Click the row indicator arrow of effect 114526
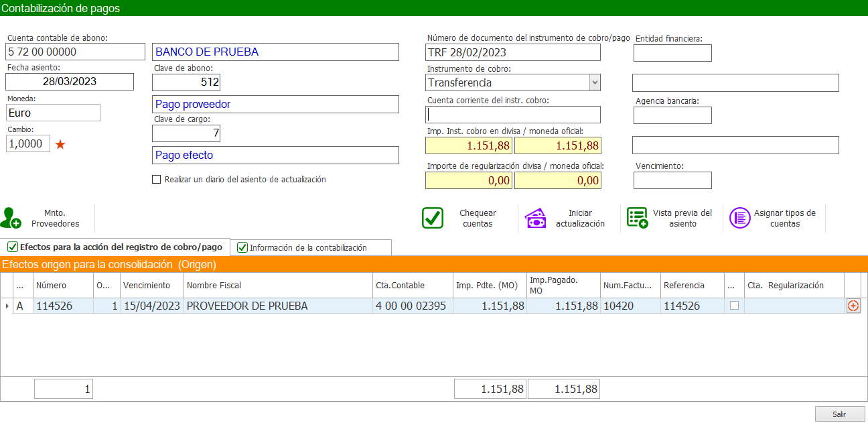868x423 pixels. 7,306
